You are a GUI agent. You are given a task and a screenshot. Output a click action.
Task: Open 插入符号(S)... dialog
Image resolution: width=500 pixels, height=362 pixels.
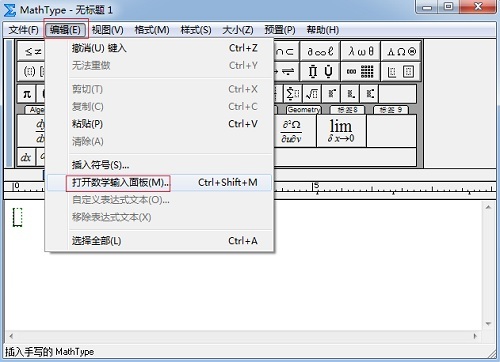159,165
